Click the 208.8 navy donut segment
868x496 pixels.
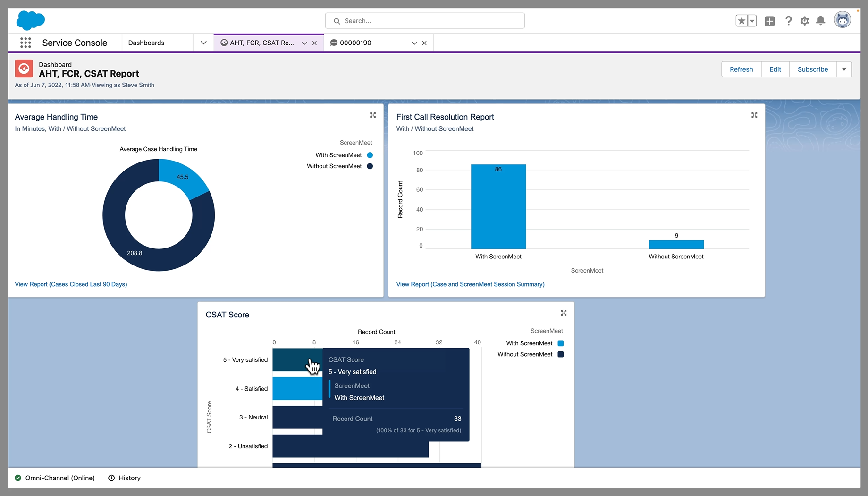pyautogui.click(x=135, y=253)
